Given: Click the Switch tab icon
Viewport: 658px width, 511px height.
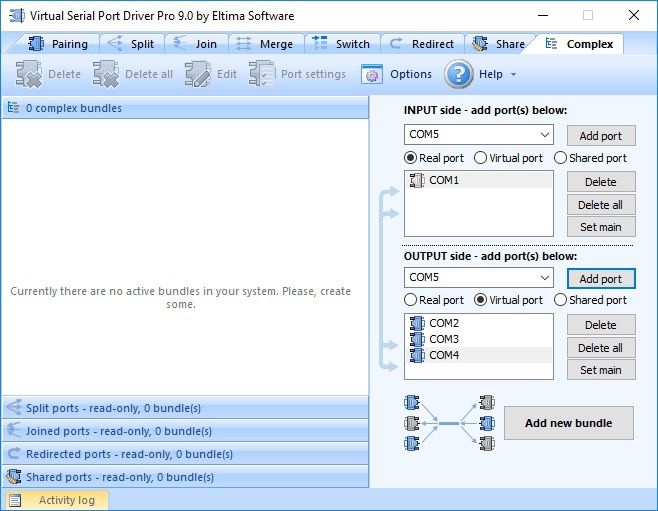Looking at the screenshot, I should [x=320, y=43].
